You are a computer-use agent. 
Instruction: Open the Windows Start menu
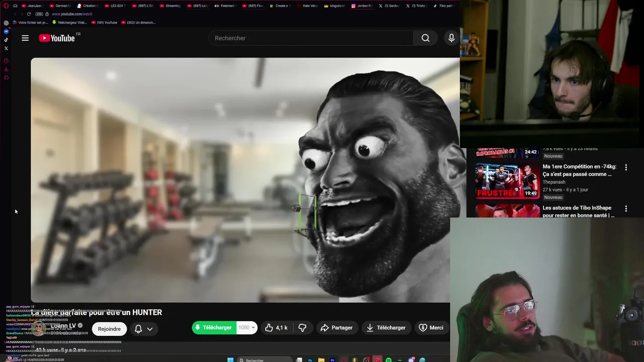[x=230, y=360]
